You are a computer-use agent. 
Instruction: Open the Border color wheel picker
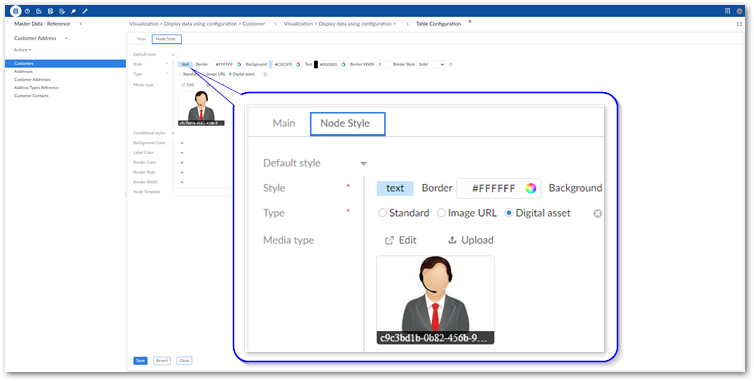[239, 64]
